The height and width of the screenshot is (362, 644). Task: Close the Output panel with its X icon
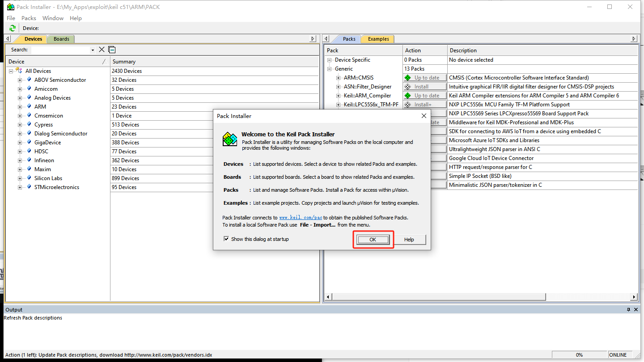pos(636,309)
